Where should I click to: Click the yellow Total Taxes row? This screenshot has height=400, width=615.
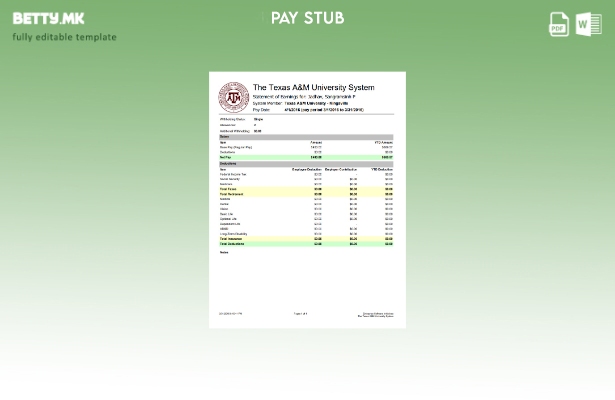(306, 189)
